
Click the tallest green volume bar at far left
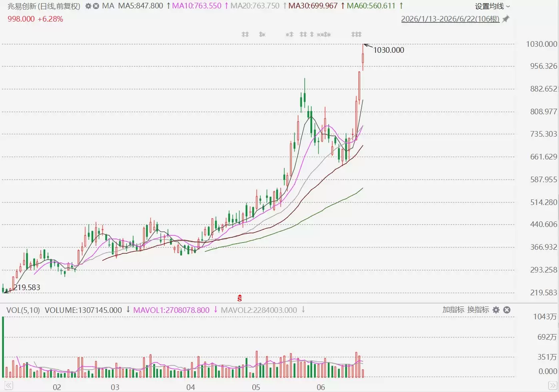click(3, 347)
